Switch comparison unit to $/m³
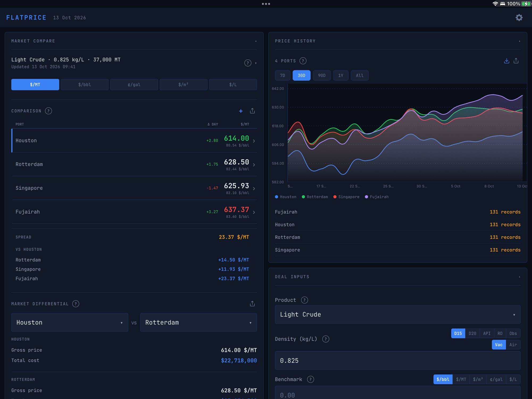 coord(183,84)
